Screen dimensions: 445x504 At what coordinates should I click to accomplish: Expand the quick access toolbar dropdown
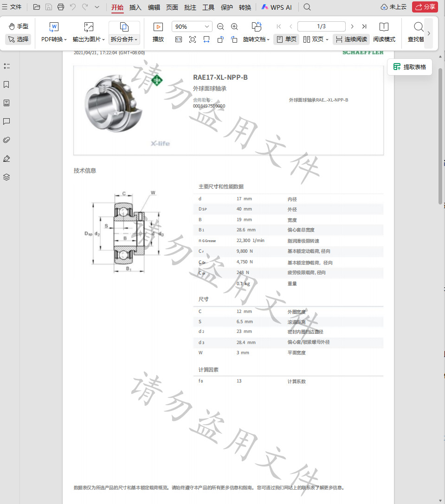click(x=97, y=7)
